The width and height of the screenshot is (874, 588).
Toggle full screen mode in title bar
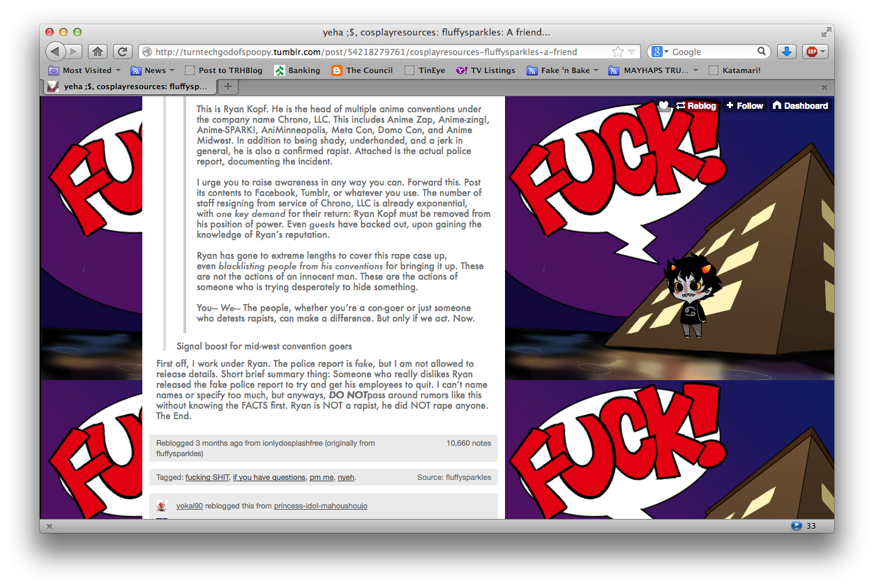click(827, 32)
